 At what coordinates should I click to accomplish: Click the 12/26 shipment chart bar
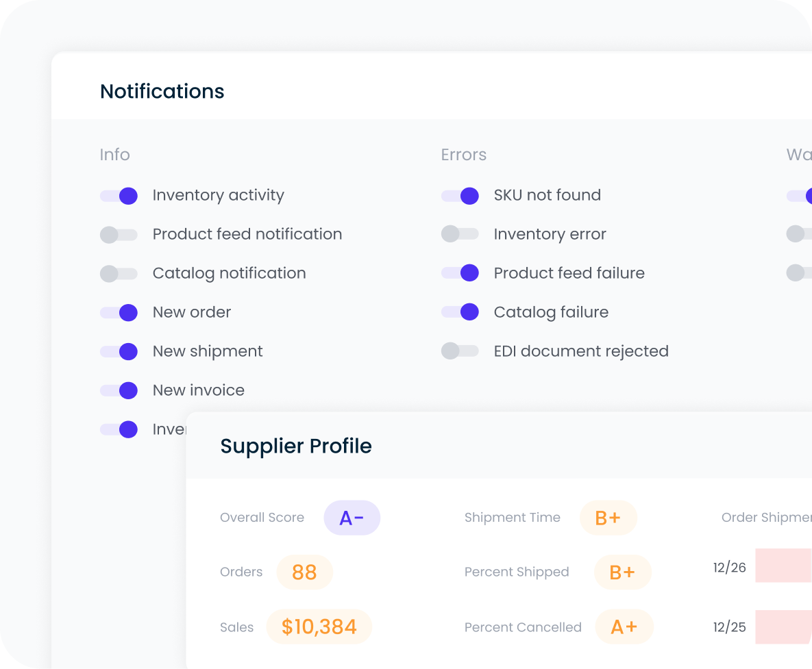[783, 566]
